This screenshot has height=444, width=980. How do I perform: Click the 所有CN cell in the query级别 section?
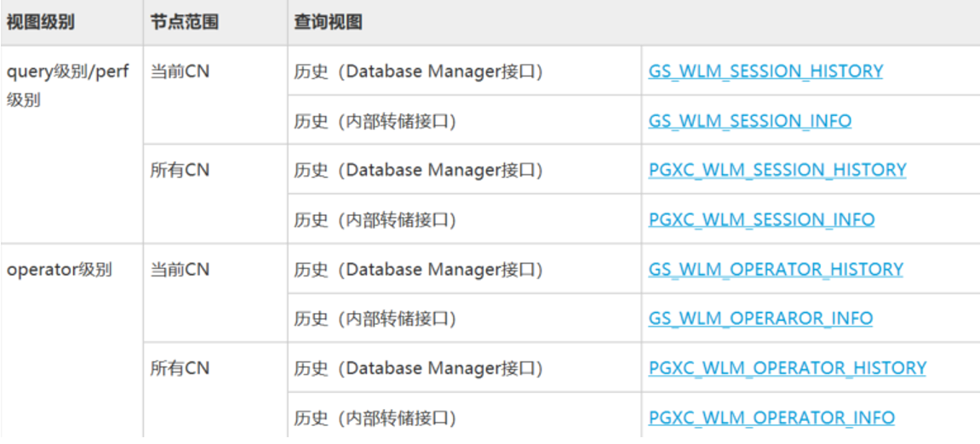[x=180, y=170]
